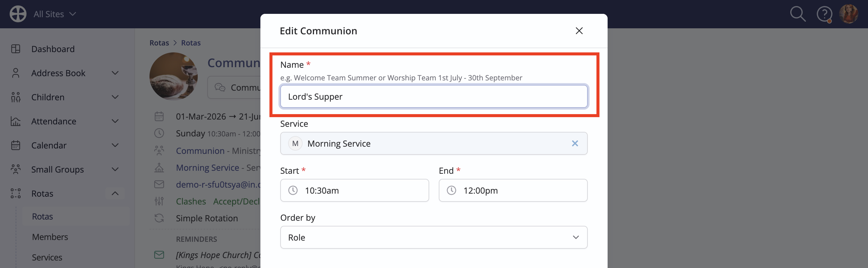Click the Dashboard sidebar icon

(x=15, y=49)
